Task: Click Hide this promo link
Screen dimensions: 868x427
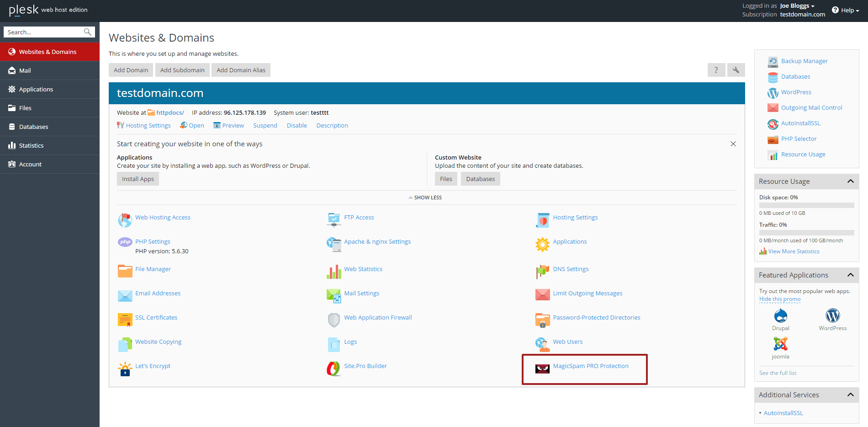Action: [780, 299]
